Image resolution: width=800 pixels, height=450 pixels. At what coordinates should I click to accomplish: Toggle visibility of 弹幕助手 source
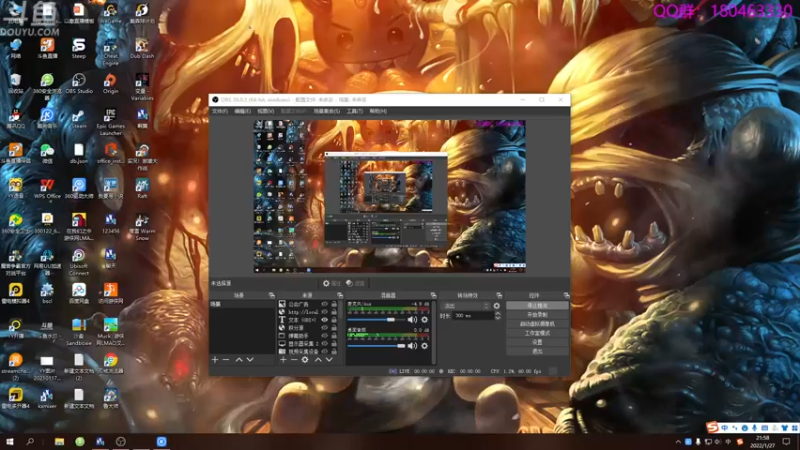[x=324, y=336]
